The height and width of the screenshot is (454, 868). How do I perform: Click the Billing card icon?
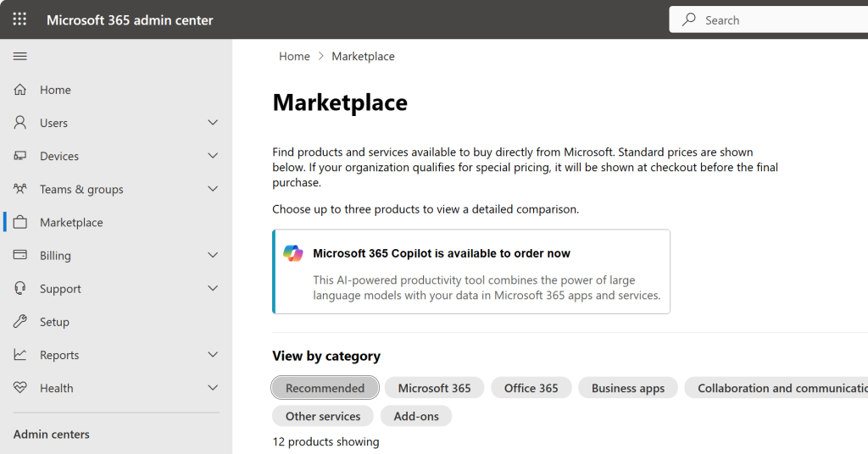tap(20, 255)
